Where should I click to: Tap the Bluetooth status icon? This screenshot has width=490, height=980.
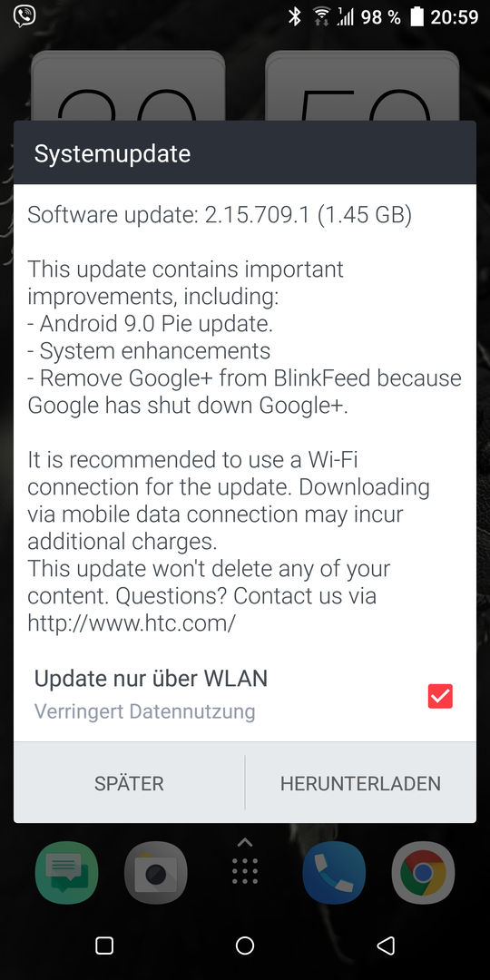(x=294, y=17)
